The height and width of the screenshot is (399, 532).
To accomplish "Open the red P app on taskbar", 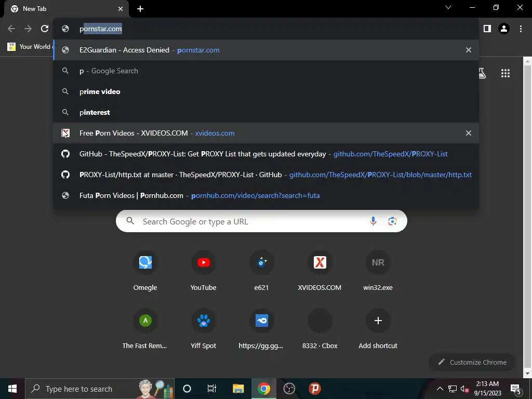I will 314,389.
